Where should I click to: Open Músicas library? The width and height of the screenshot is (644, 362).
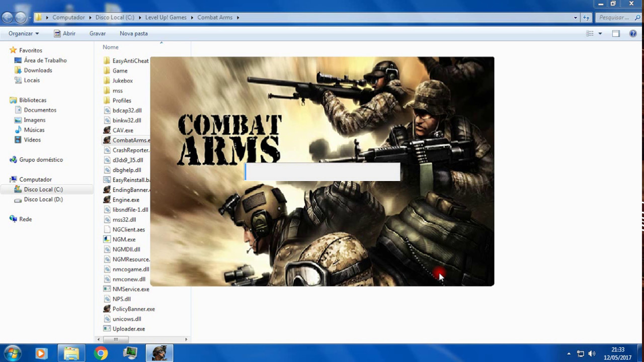point(34,130)
